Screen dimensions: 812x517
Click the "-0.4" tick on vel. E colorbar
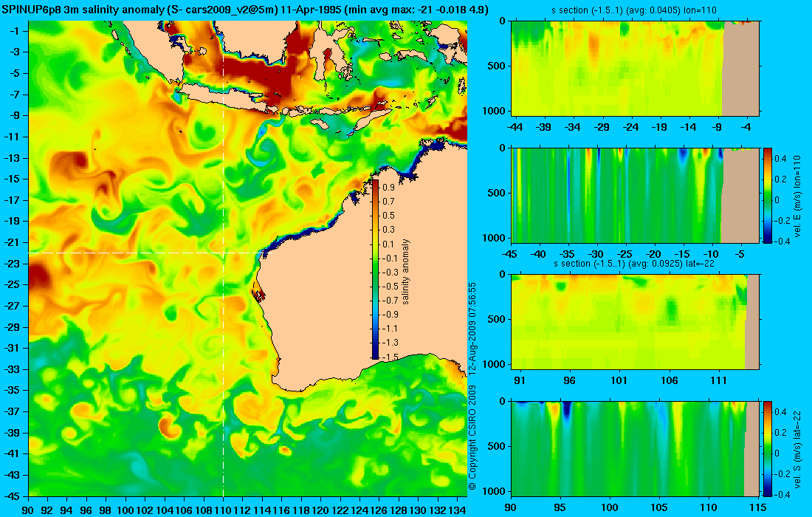point(782,241)
